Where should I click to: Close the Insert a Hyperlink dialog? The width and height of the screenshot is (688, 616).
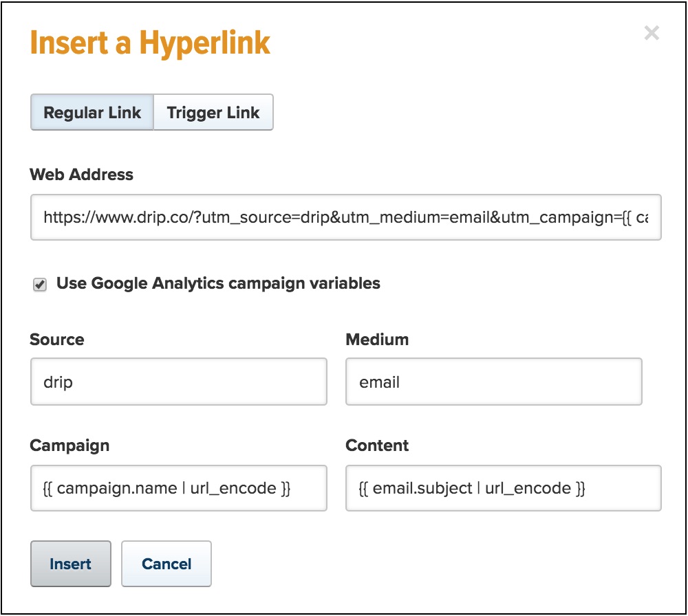651,33
